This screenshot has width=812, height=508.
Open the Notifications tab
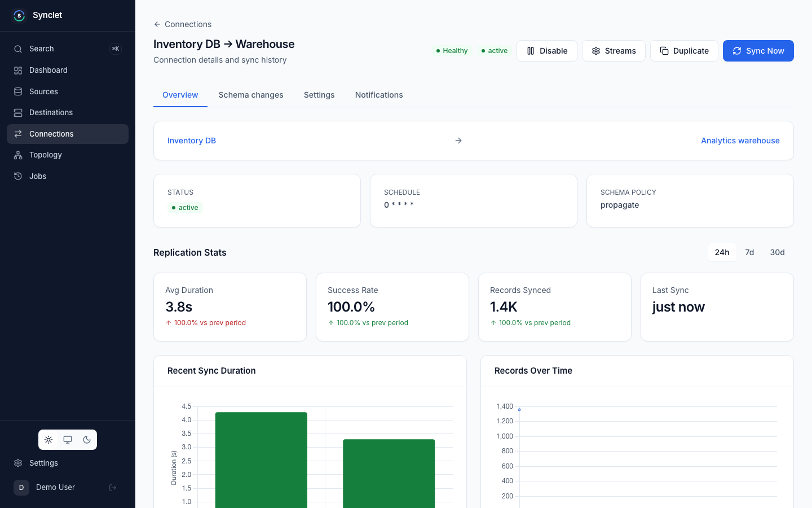(x=379, y=95)
